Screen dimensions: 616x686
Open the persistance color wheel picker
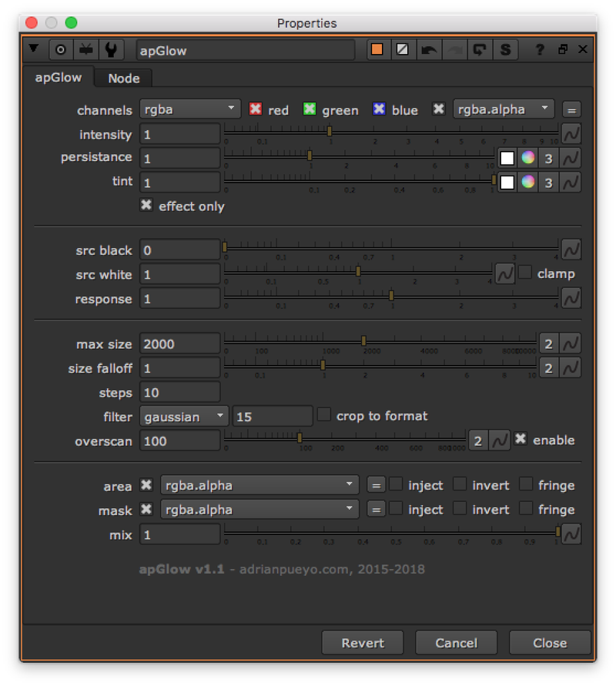point(528,158)
